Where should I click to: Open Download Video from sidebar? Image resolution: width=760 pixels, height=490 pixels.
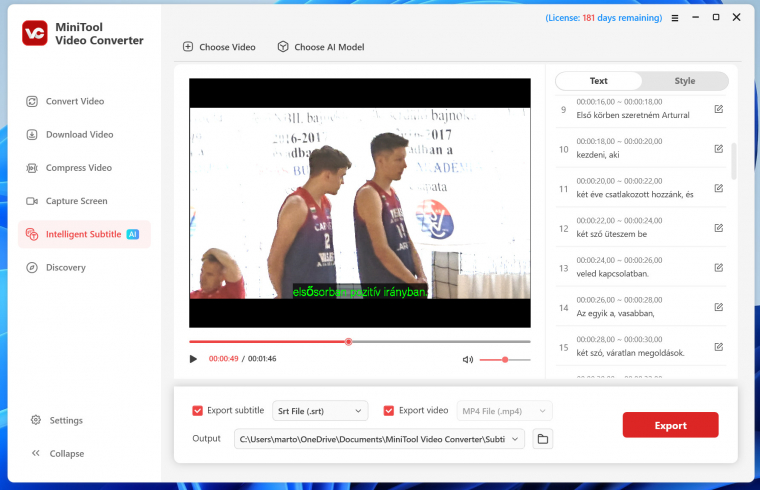(x=79, y=134)
